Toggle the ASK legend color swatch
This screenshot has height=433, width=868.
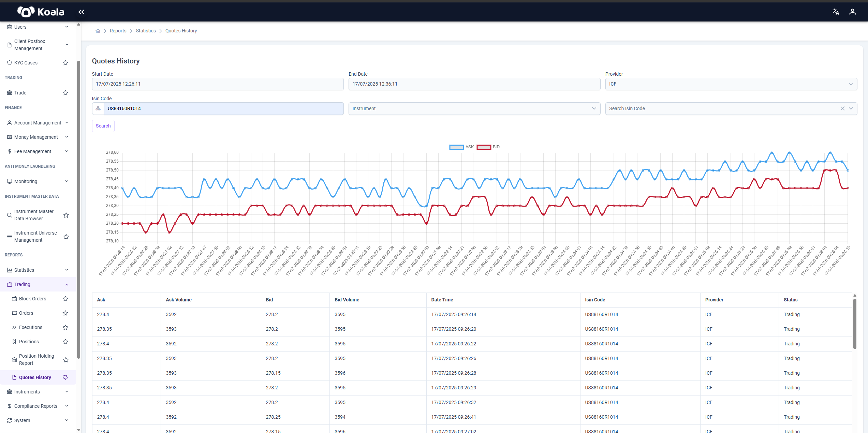[x=456, y=147]
